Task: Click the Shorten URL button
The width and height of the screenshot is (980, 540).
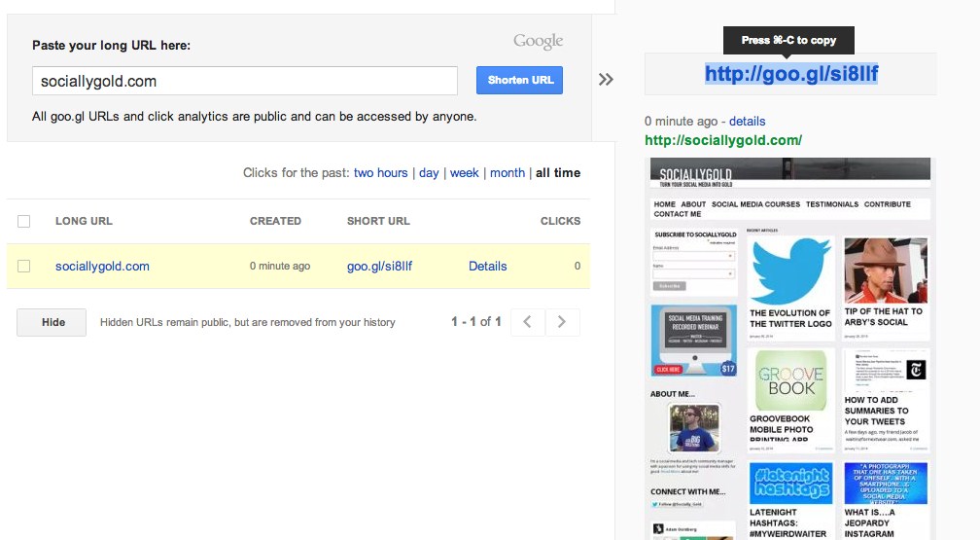Action: [519, 80]
